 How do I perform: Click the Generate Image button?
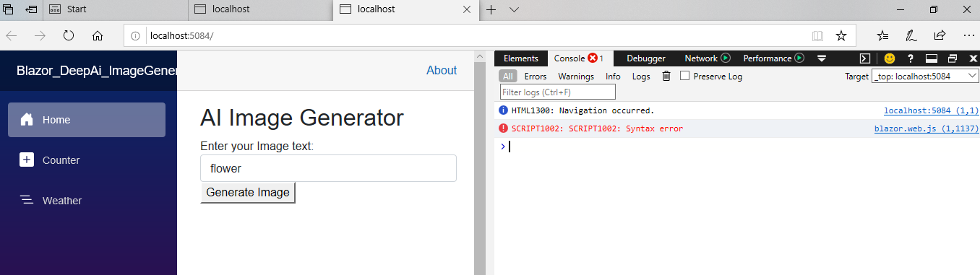[x=248, y=193]
